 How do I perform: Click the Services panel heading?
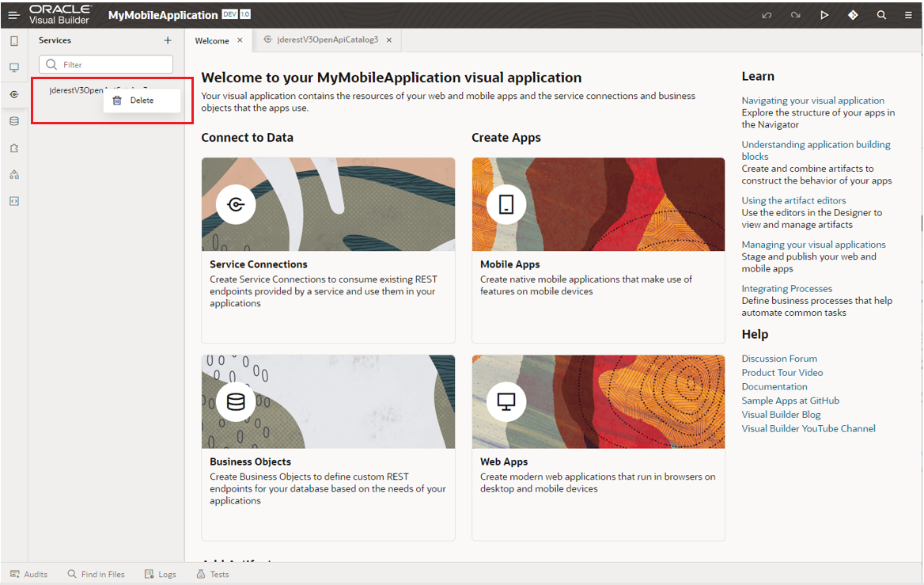point(55,40)
